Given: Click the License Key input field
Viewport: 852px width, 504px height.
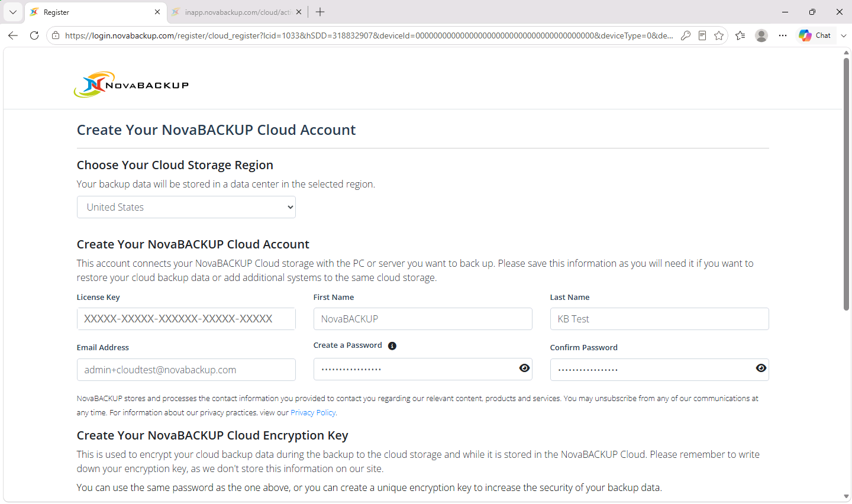Looking at the screenshot, I should coord(186,319).
